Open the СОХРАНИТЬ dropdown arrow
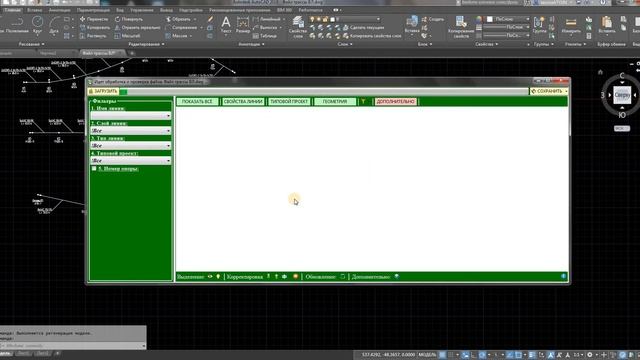Screen dimensions: 640x360 (566, 91)
